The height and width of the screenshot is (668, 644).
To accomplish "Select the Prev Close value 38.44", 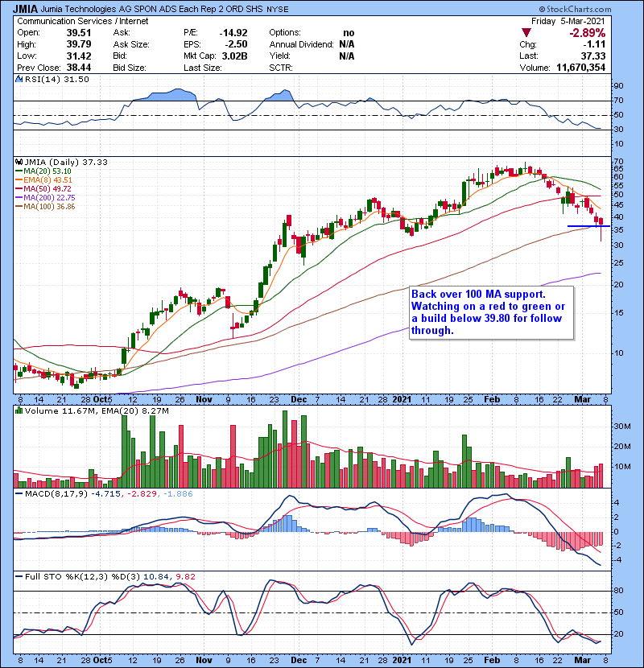I will (78, 68).
